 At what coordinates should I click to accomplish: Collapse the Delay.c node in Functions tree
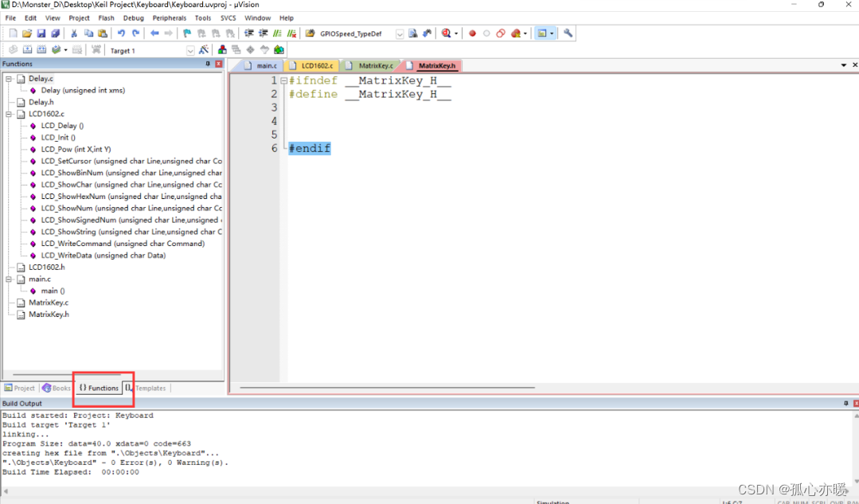pos(9,79)
